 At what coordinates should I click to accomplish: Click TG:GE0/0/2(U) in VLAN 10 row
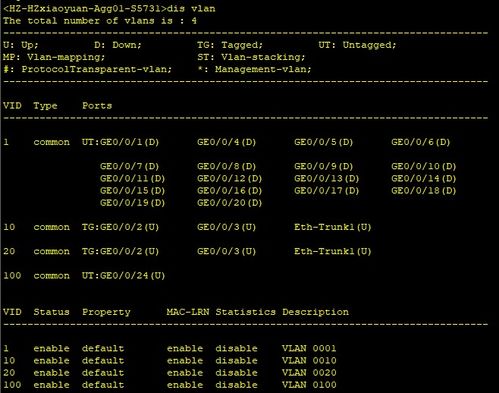tap(121, 227)
